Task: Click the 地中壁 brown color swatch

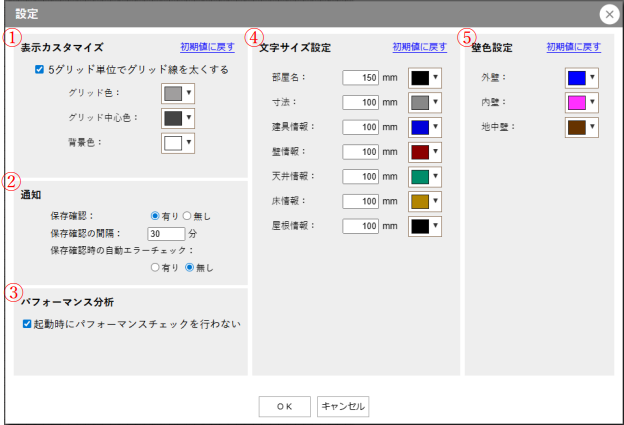Action: 575,127
